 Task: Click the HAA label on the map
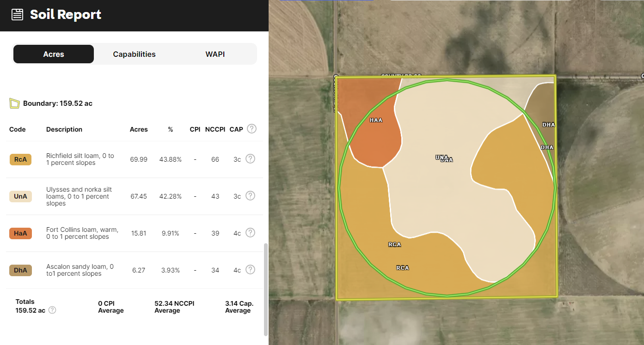pyautogui.click(x=376, y=120)
